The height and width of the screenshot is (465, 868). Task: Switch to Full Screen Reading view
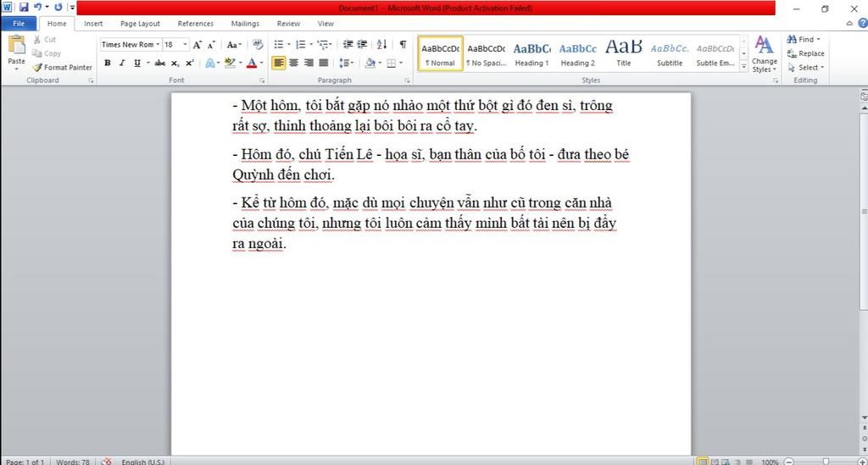point(715,461)
